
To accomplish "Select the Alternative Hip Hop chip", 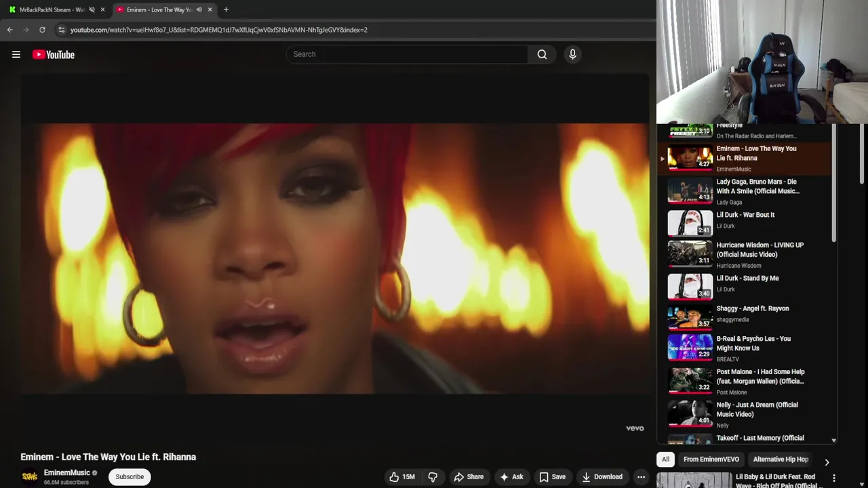I will pos(781,459).
